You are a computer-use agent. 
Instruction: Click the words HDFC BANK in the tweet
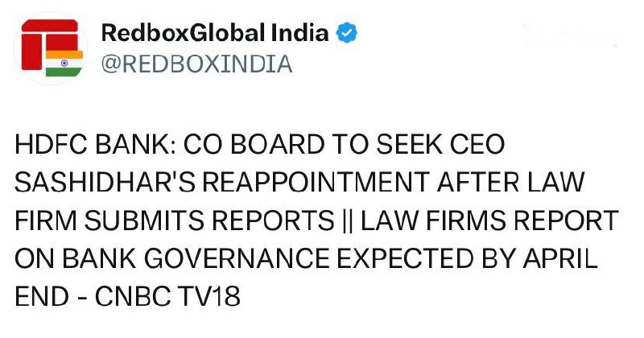(86, 149)
